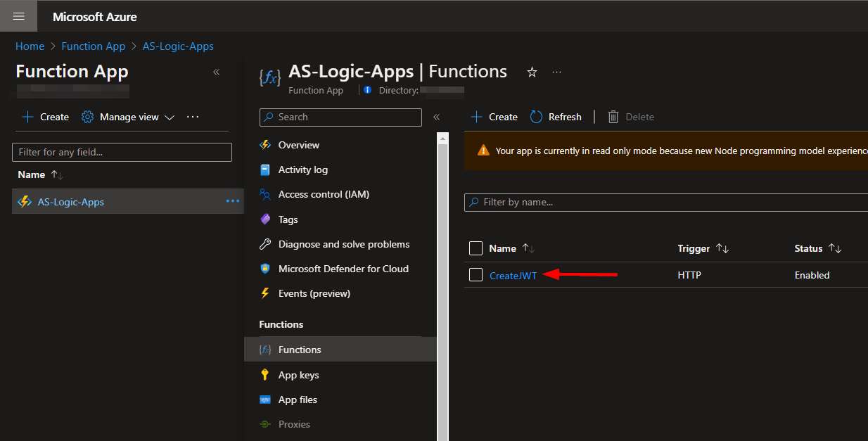This screenshot has height=441, width=868.
Task: Click the Microsoft Azure title link
Action: [95, 17]
